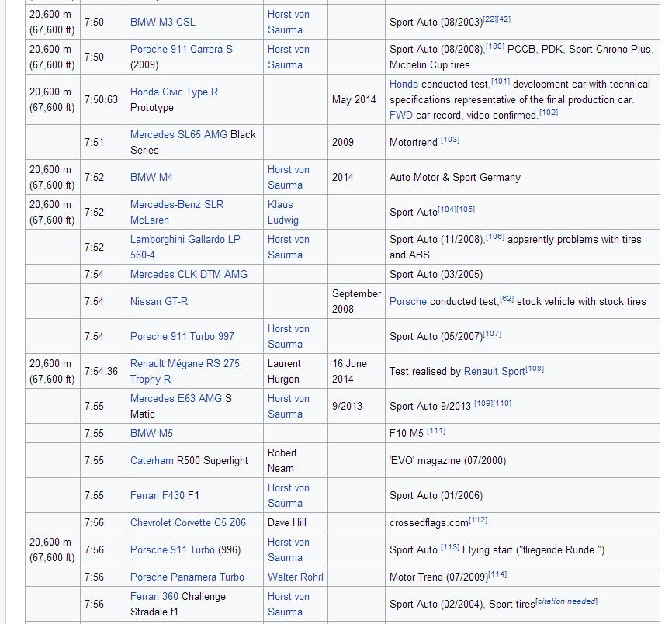Click Horst von Saurma in Carrera S row
This screenshot has height=624, width=672.
click(x=289, y=57)
